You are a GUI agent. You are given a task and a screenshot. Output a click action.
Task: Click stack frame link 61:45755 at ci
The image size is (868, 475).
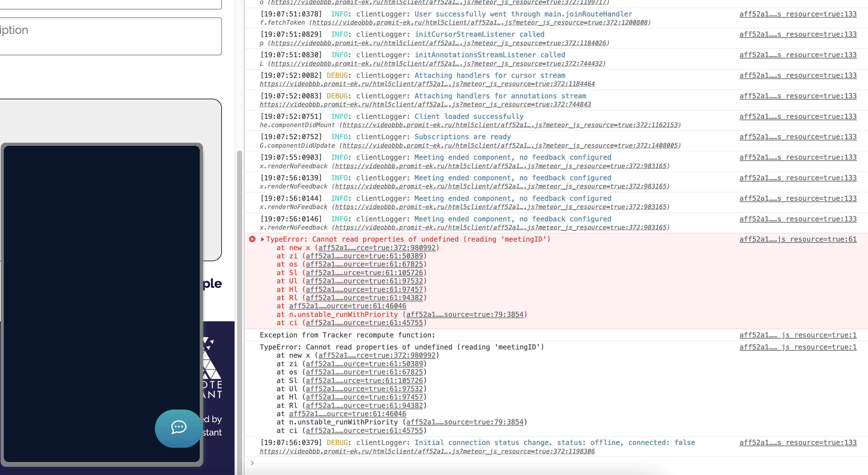(363, 323)
